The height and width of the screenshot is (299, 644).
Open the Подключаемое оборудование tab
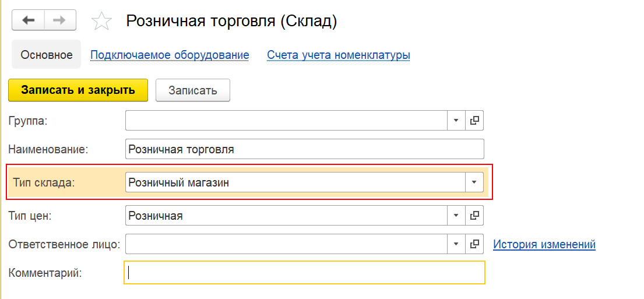170,55
